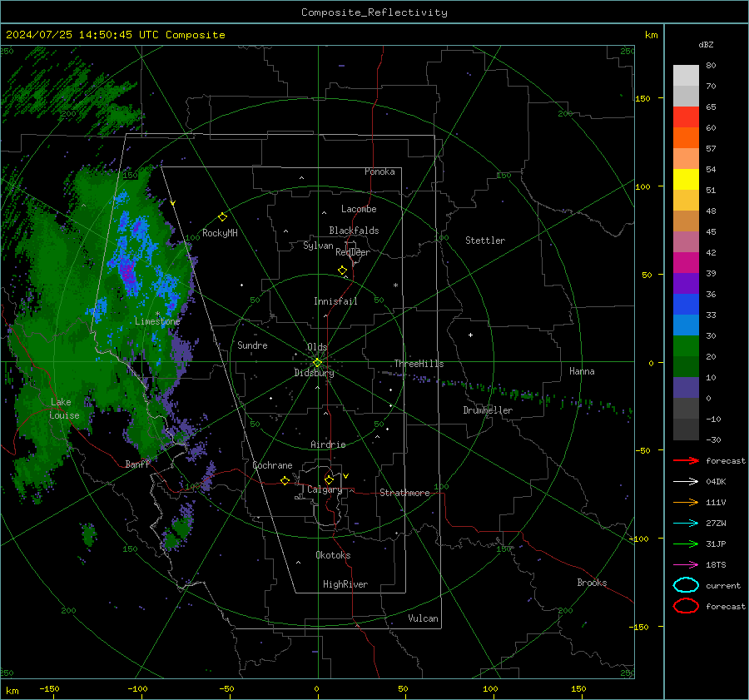This screenshot has width=749, height=700.
Task: Click the 2024/07/25 14:50:45 UTC timestamp
Action: (x=115, y=35)
